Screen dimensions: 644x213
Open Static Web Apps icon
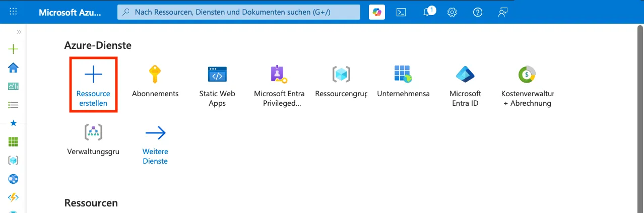pyautogui.click(x=217, y=74)
